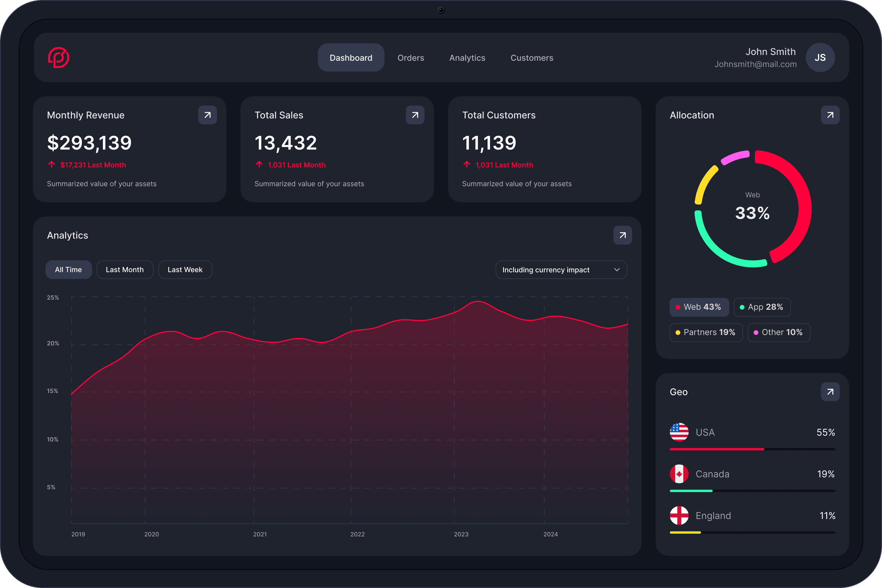Go to the Customers tab
This screenshot has width=882, height=588.
pos(532,58)
